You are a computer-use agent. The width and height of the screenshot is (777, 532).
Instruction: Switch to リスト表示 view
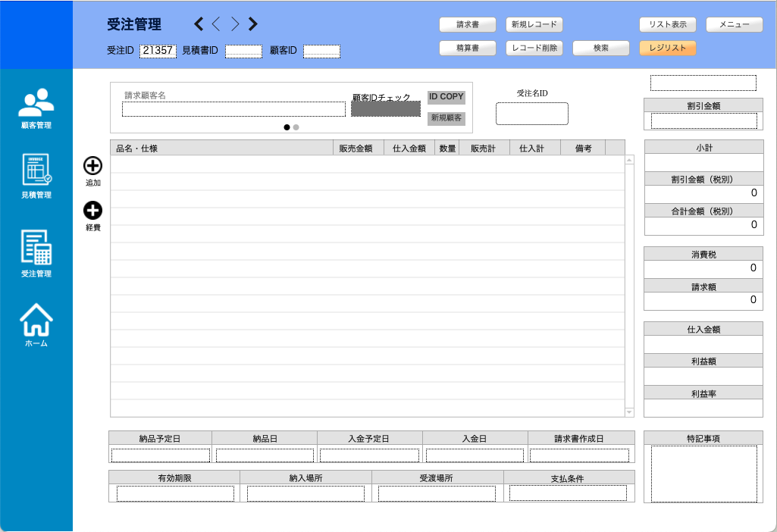click(667, 24)
